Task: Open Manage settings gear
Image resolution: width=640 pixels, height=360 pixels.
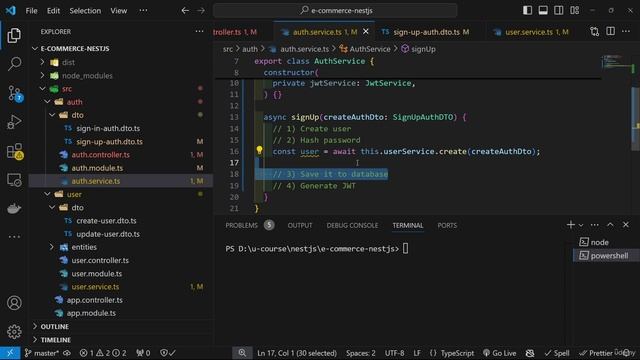Action: click(14, 331)
